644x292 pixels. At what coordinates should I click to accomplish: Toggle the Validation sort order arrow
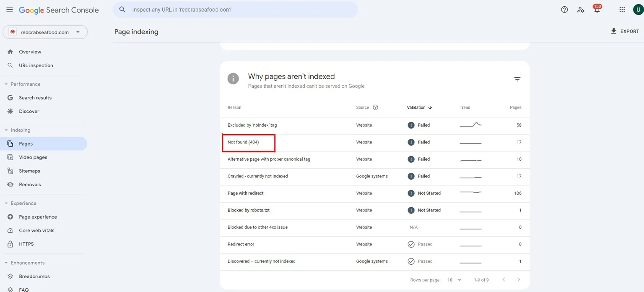click(x=430, y=107)
